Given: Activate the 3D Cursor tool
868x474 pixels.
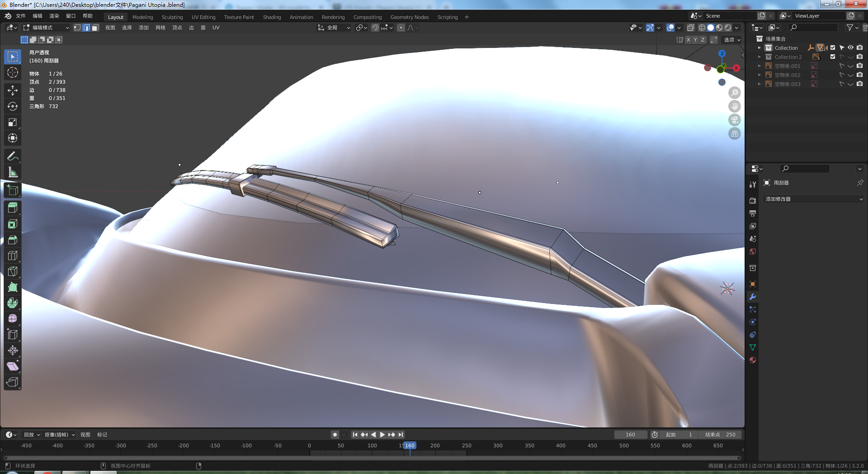Looking at the screenshot, I should point(13,72).
